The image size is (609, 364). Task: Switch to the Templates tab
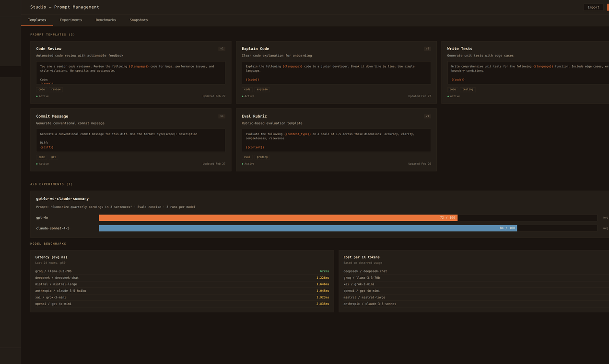pos(37,20)
